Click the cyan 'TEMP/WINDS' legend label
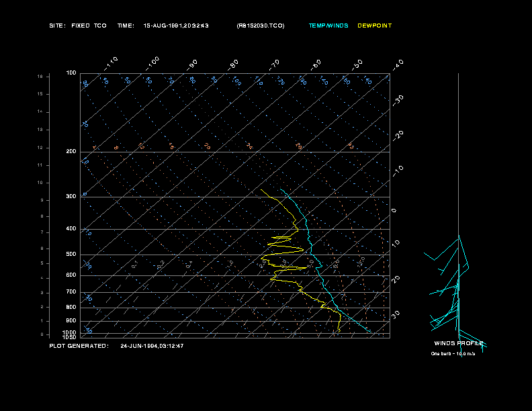The image size is (532, 411). coord(328,26)
